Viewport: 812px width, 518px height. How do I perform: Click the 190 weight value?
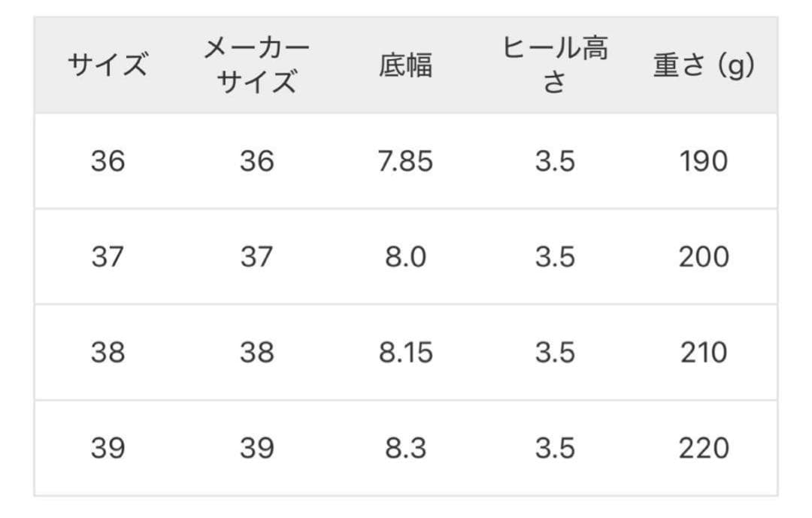tap(704, 161)
